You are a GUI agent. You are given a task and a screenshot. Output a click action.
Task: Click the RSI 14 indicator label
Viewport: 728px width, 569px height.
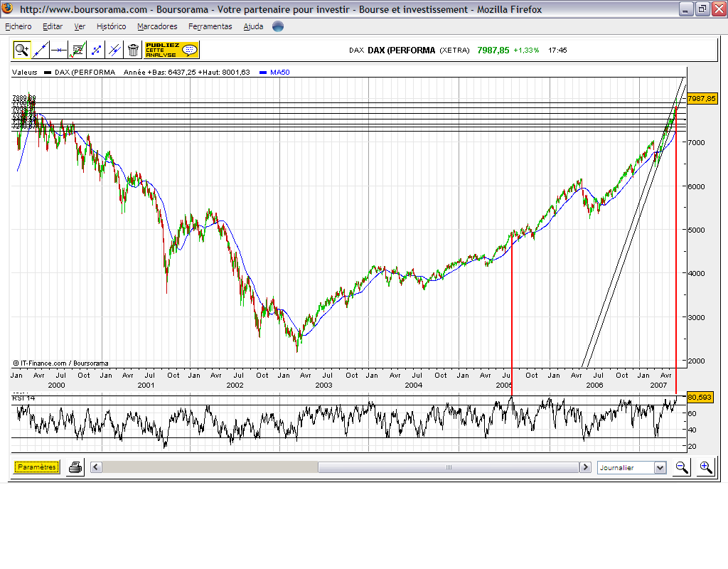[x=23, y=398]
